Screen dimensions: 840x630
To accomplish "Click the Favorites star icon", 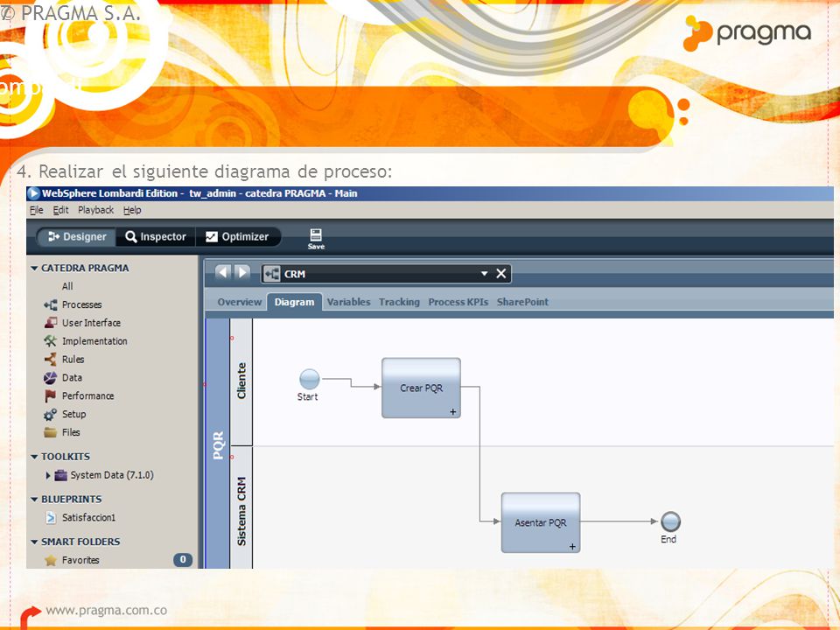I will coord(51,560).
